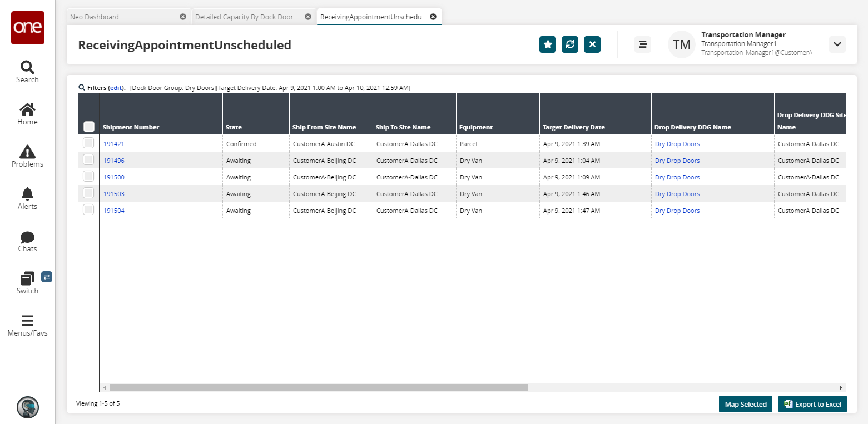Click the ONE logo icon
The height and width of the screenshot is (424, 868).
click(x=28, y=28)
